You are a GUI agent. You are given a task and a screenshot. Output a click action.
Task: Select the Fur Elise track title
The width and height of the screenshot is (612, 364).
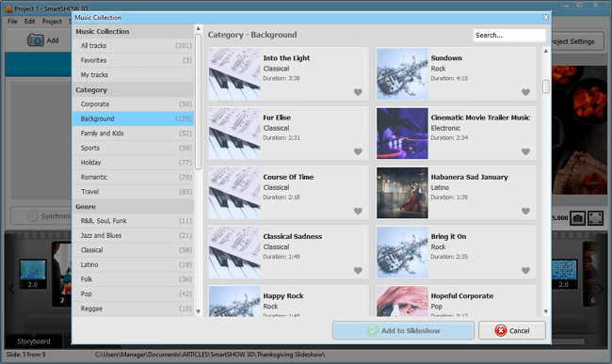tap(277, 118)
